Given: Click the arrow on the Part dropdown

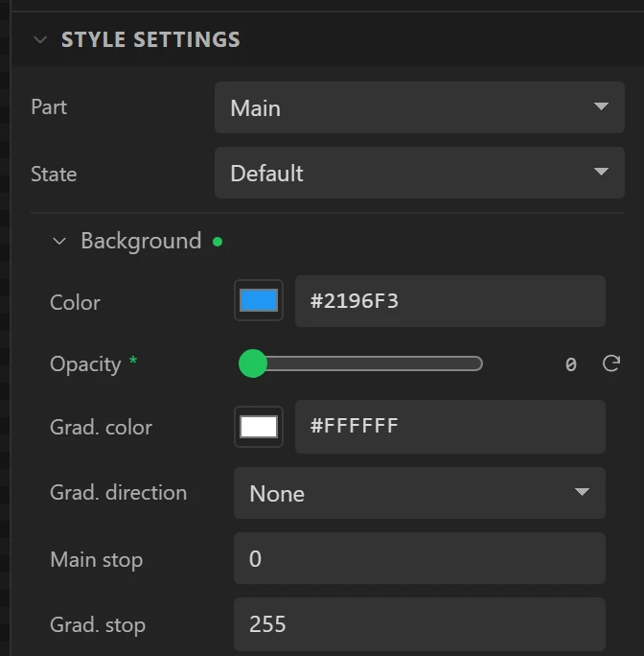Looking at the screenshot, I should (x=601, y=106).
